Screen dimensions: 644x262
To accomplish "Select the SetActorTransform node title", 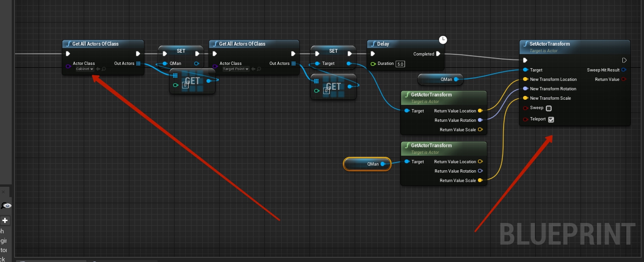I will coord(549,44).
